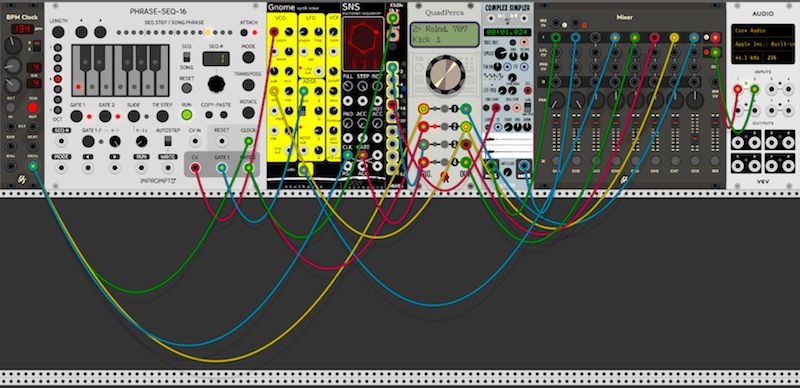The height and width of the screenshot is (388, 800).
Task: Click the QuadPercs LCD showing Rolnd 707
Action: (x=444, y=34)
